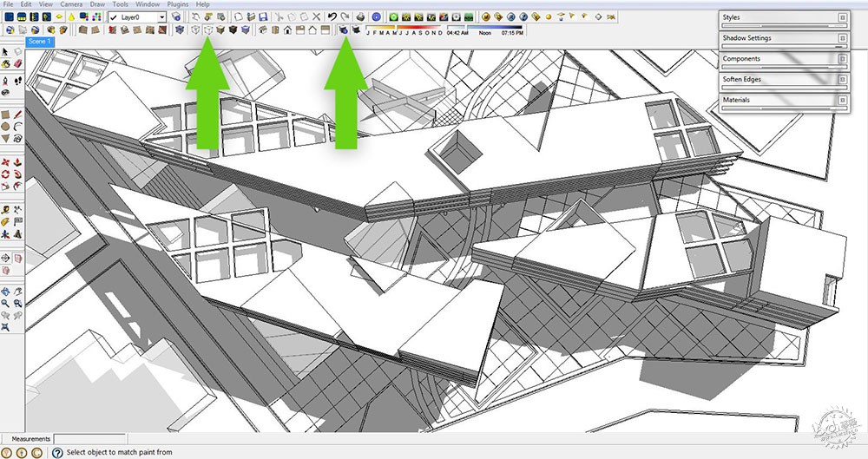Open the File menu

8,3
